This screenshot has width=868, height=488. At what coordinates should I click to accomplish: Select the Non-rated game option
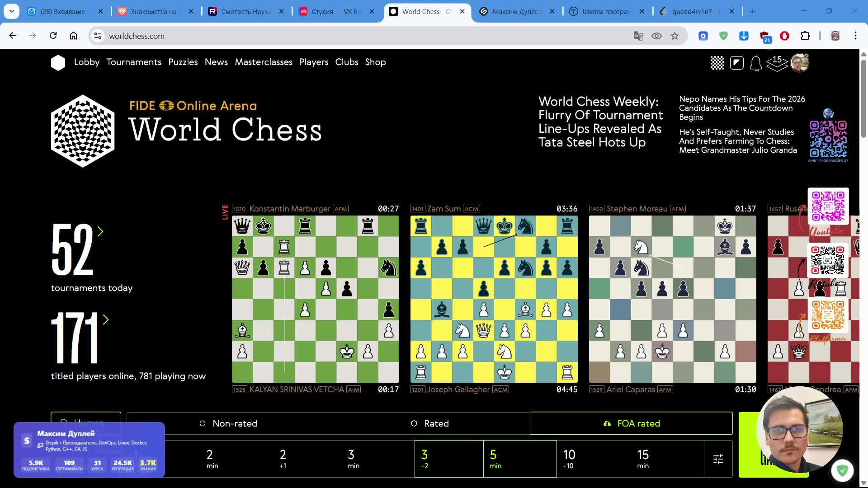point(228,423)
